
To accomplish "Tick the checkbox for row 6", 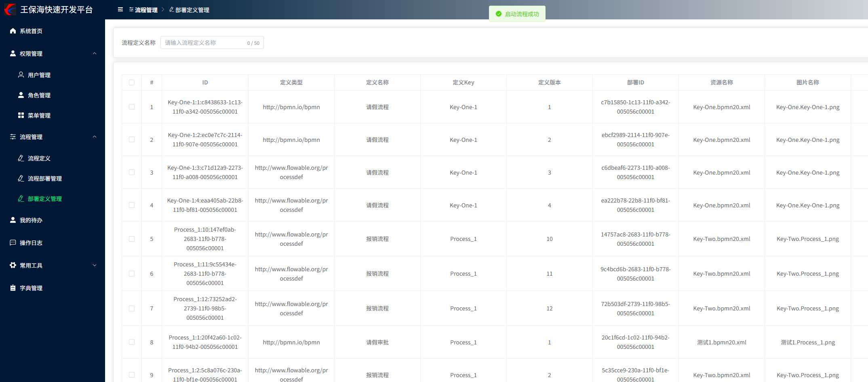I will click(132, 274).
